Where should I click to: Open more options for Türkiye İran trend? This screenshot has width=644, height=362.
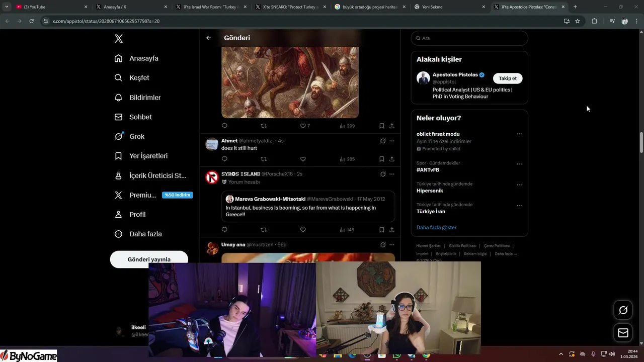[519, 206]
